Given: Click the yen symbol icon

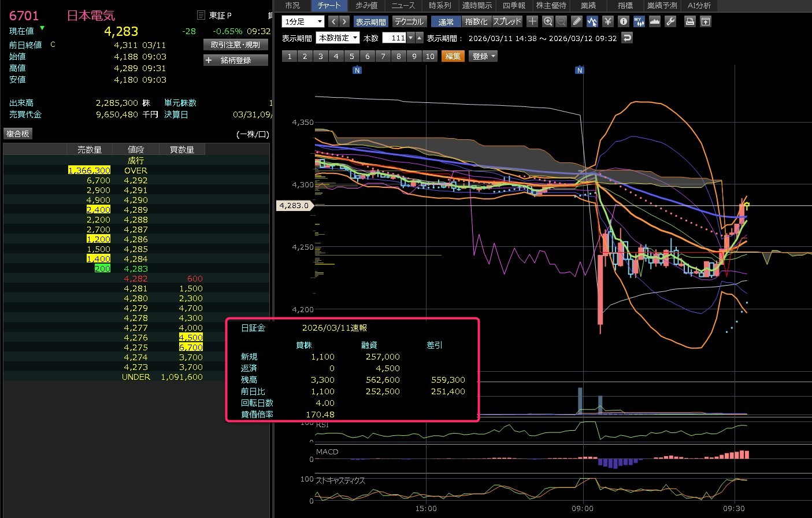Looking at the screenshot, I should [x=607, y=21].
